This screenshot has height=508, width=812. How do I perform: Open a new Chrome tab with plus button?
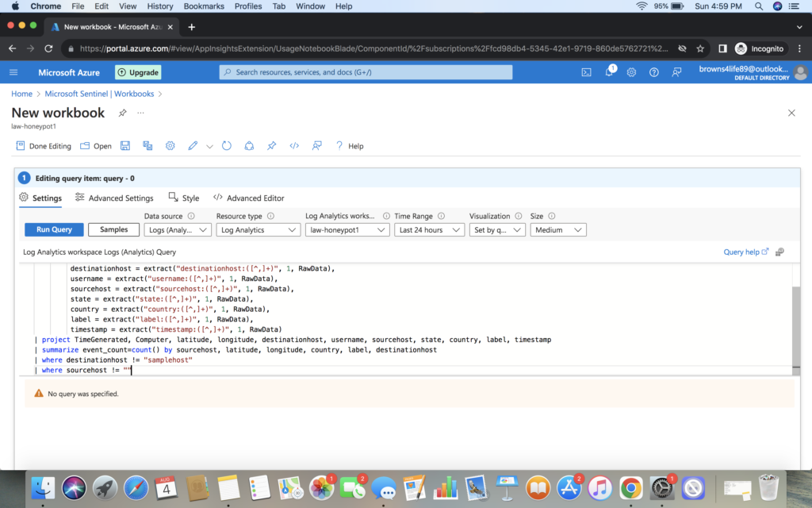coord(192,27)
